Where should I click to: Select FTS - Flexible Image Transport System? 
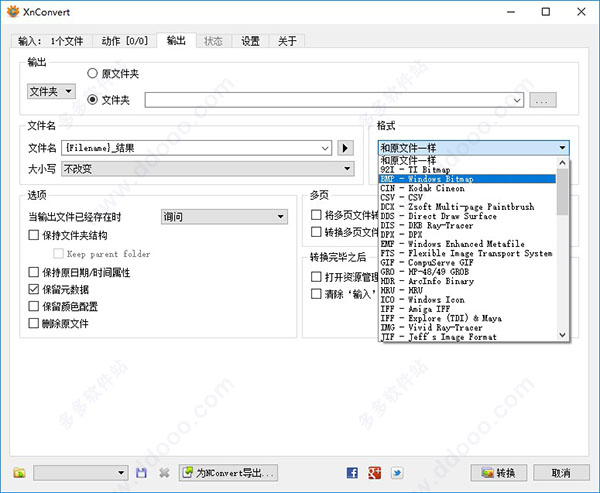(x=467, y=253)
